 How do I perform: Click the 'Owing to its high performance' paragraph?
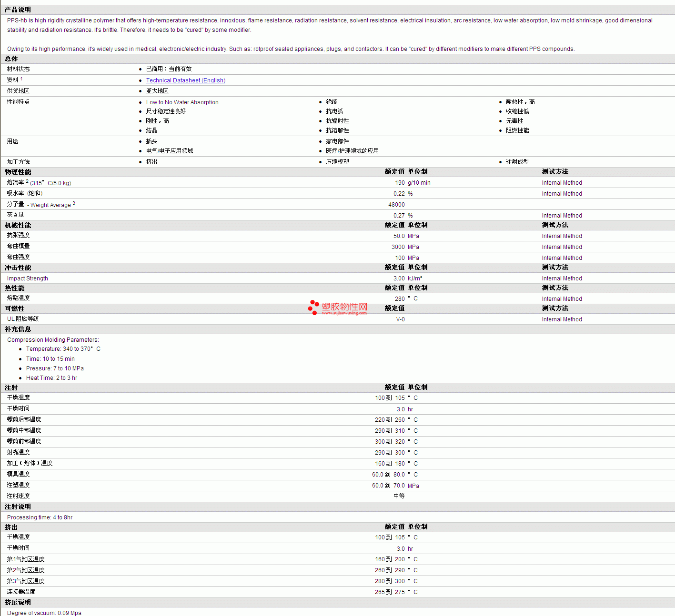coord(291,49)
